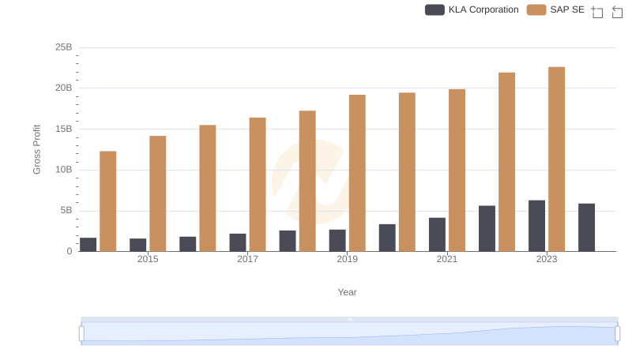The width and height of the screenshot is (632, 364).
Task: Click the KLA Corporation bar for 2023
Action: click(x=536, y=226)
